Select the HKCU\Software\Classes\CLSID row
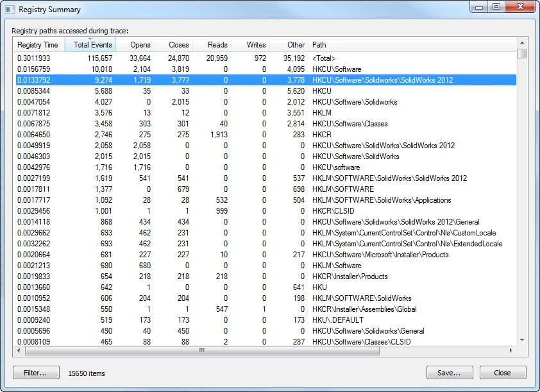This screenshot has width=540, height=392. 266,342
